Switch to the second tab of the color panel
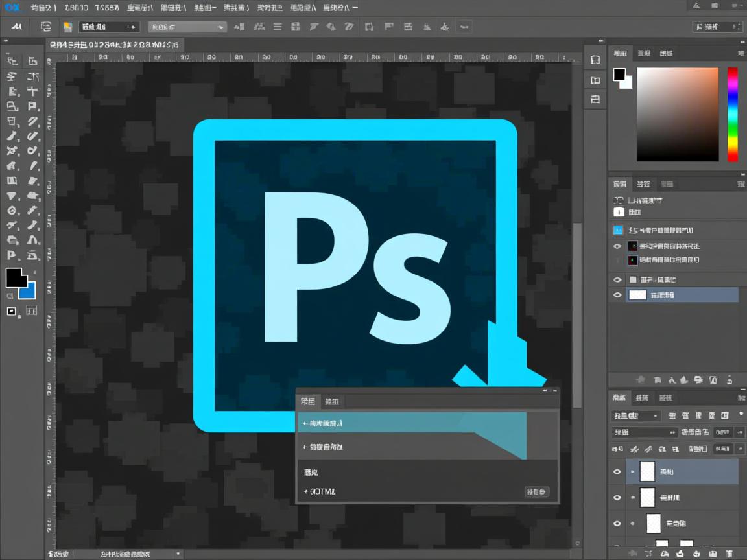 (x=643, y=53)
